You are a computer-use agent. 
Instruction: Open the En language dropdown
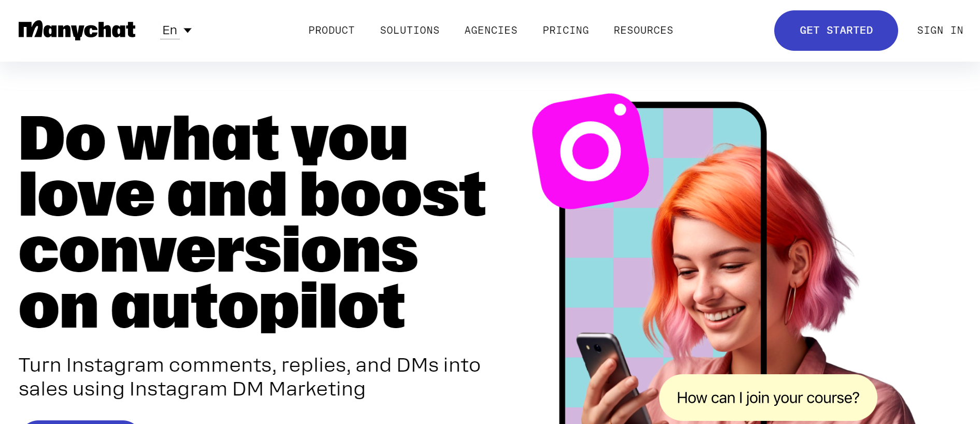pyautogui.click(x=176, y=31)
